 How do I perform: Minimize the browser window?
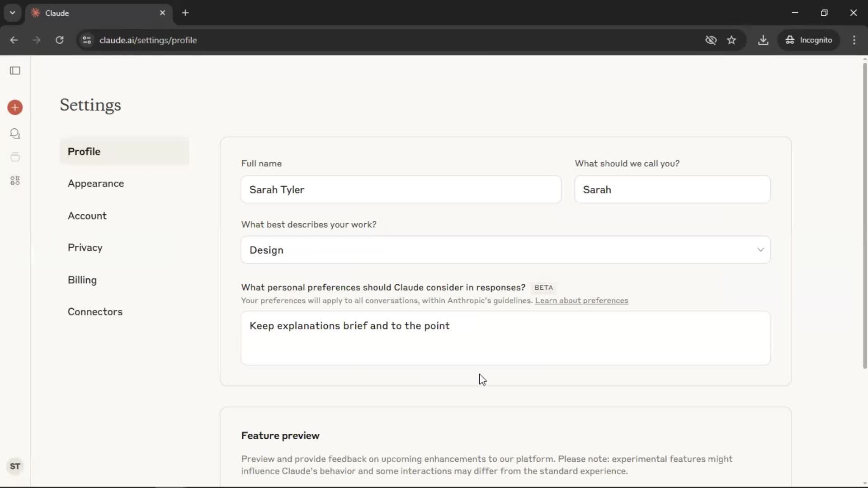tap(795, 13)
